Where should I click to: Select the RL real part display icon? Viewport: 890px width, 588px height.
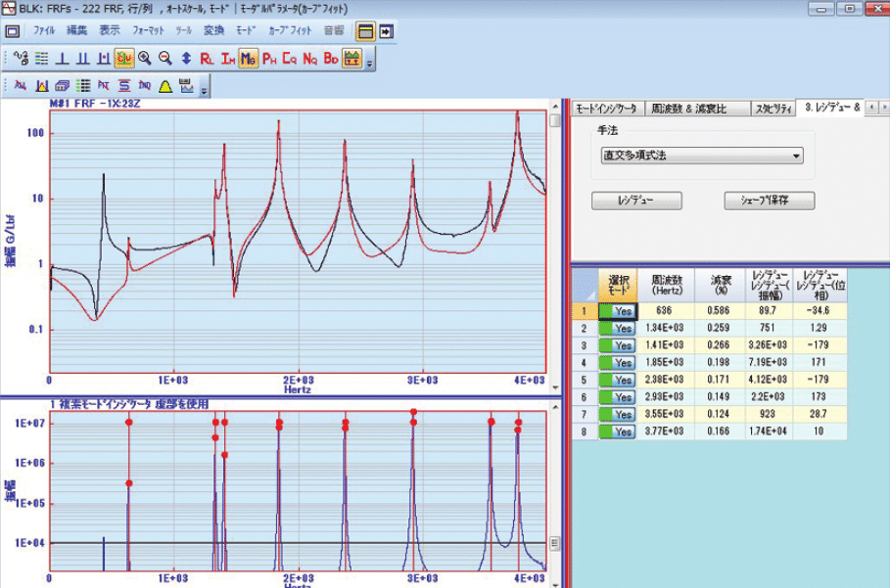tap(207, 60)
